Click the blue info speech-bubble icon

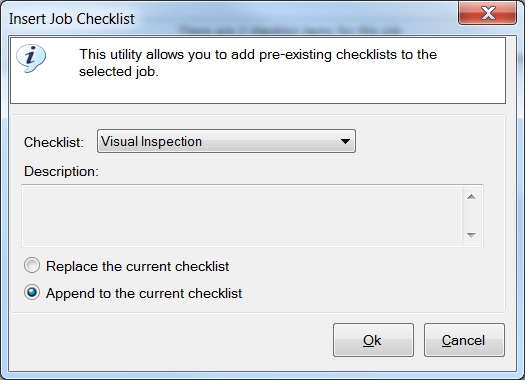pyautogui.click(x=31, y=58)
